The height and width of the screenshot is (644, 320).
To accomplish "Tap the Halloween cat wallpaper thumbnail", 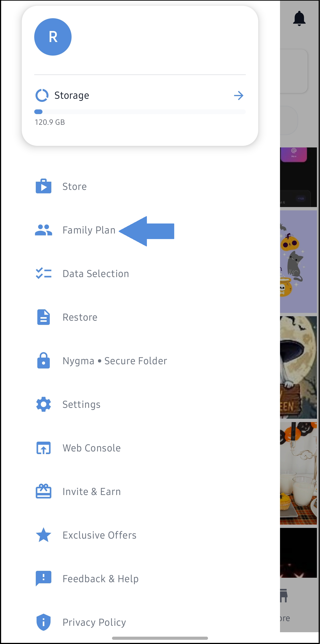I will coord(298,261).
